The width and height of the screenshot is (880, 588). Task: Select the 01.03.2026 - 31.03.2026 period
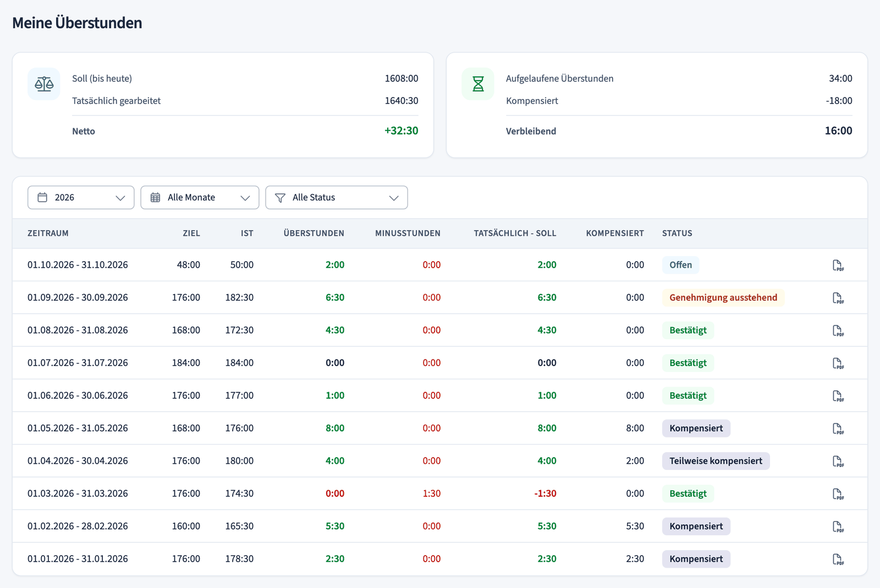(x=78, y=493)
